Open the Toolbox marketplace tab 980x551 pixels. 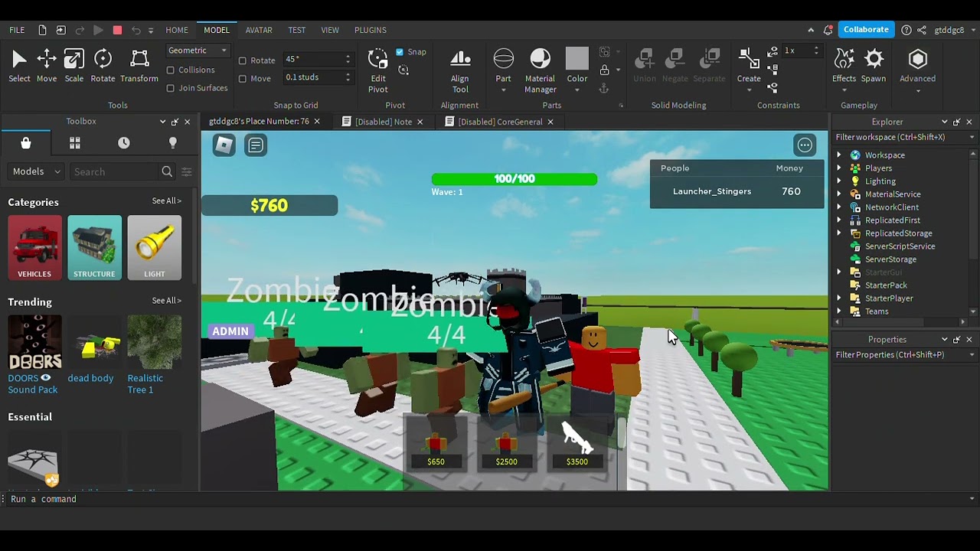(x=25, y=143)
